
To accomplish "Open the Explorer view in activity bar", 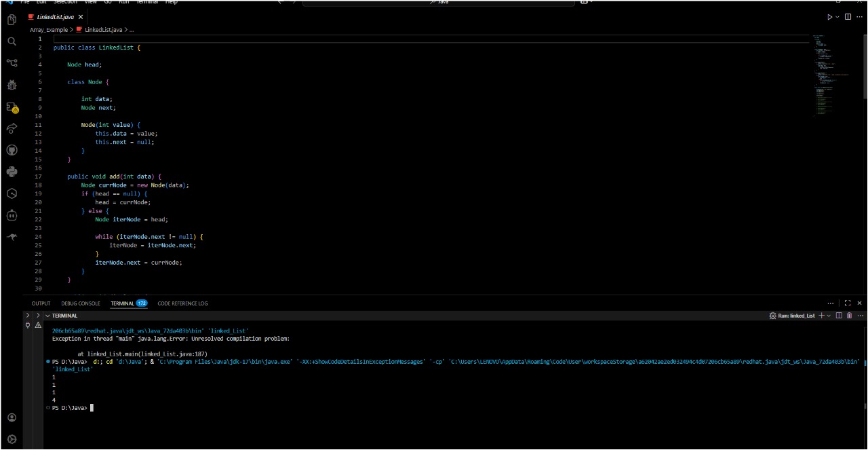I will point(12,20).
